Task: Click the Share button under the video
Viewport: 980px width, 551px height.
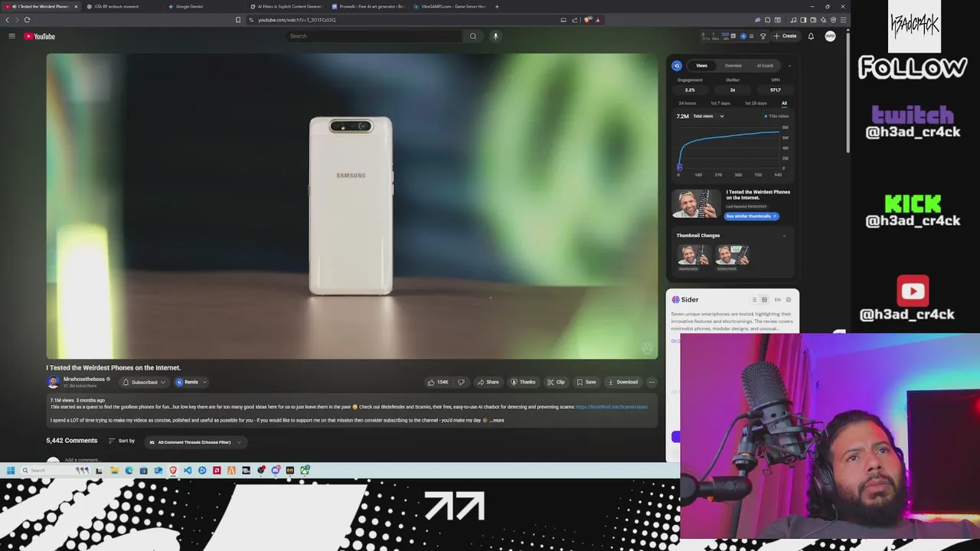Action: click(488, 382)
